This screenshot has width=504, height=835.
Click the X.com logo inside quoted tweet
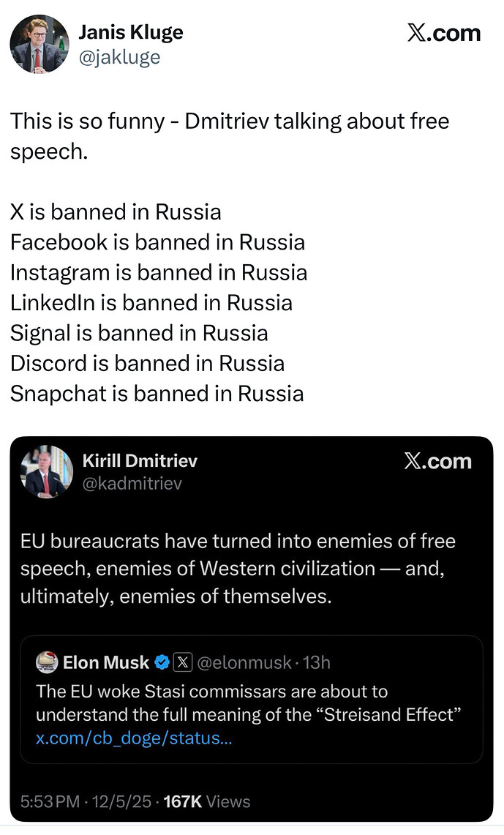[x=437, y=461]
